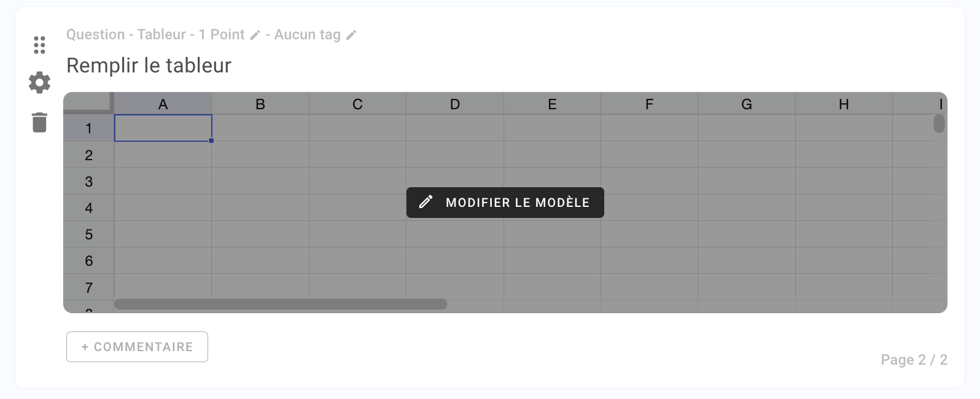Open question settings gear icon

[x=39, y=82]
